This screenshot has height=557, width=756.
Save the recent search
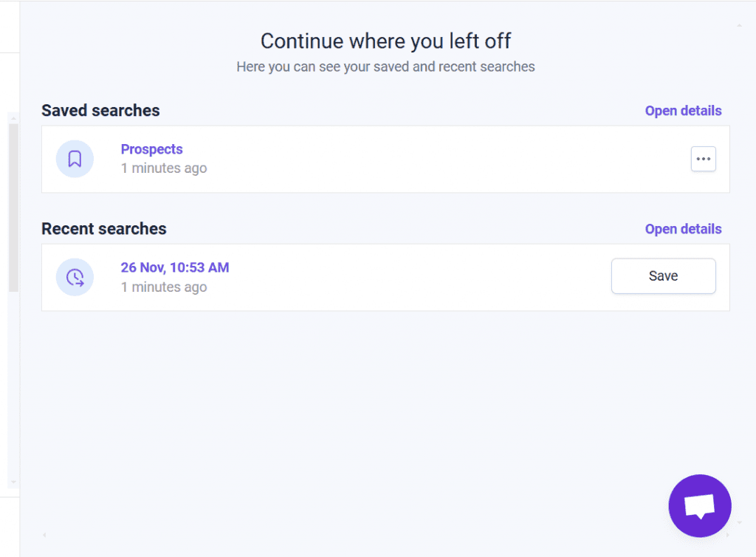pyautogui.click(x=662, y=276)
